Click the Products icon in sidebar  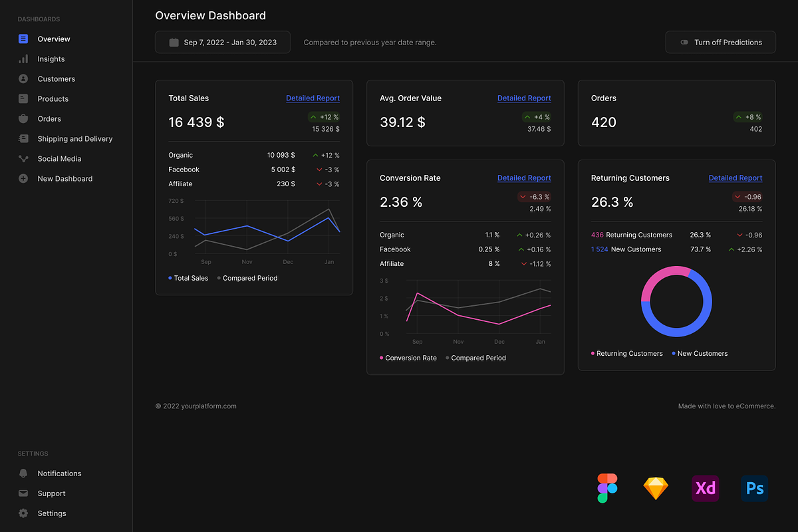23,99
